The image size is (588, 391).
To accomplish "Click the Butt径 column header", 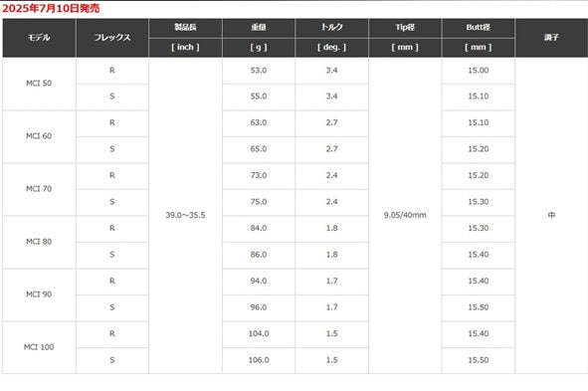I will pos(479,28).
